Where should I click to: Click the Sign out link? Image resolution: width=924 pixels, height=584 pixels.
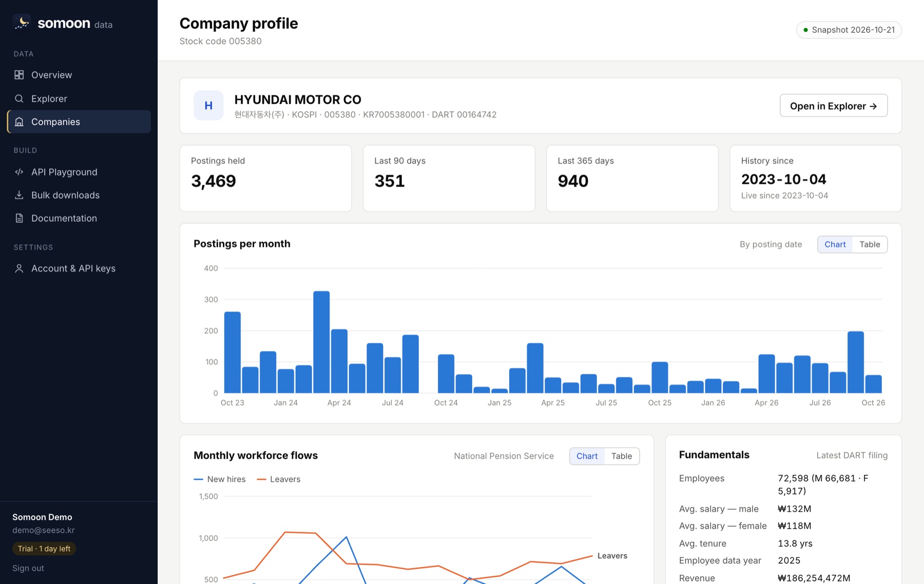click(28, 568)
